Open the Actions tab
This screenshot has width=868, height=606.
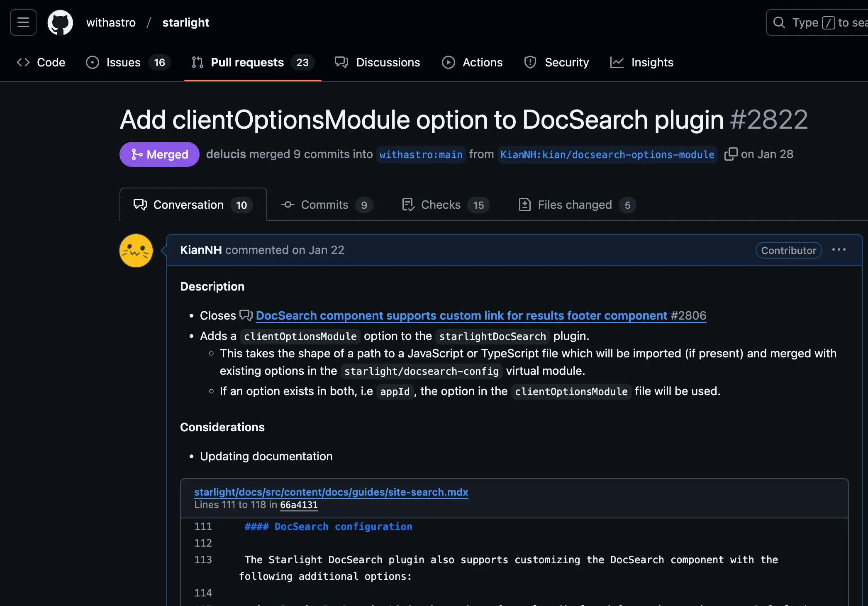tap(472, 62)
